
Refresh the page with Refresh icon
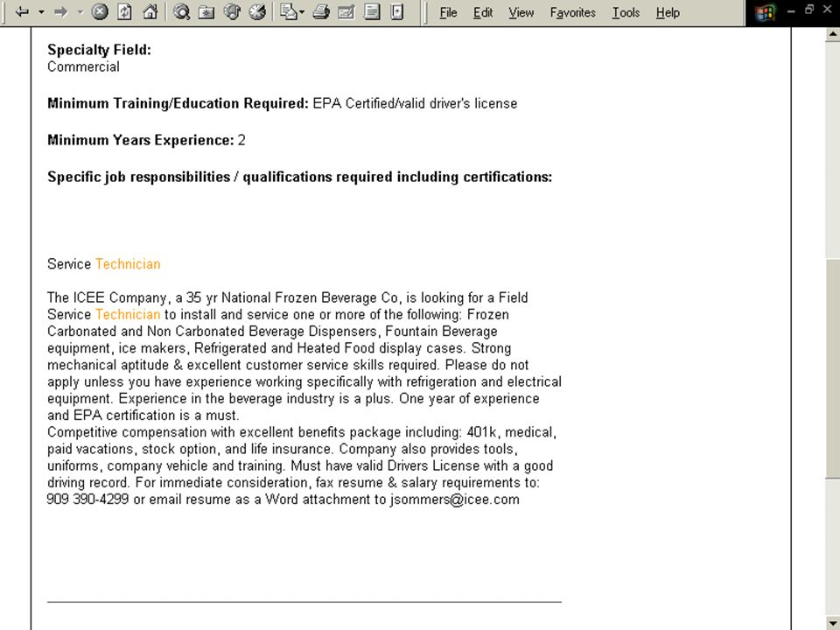[x=125, y=11]
